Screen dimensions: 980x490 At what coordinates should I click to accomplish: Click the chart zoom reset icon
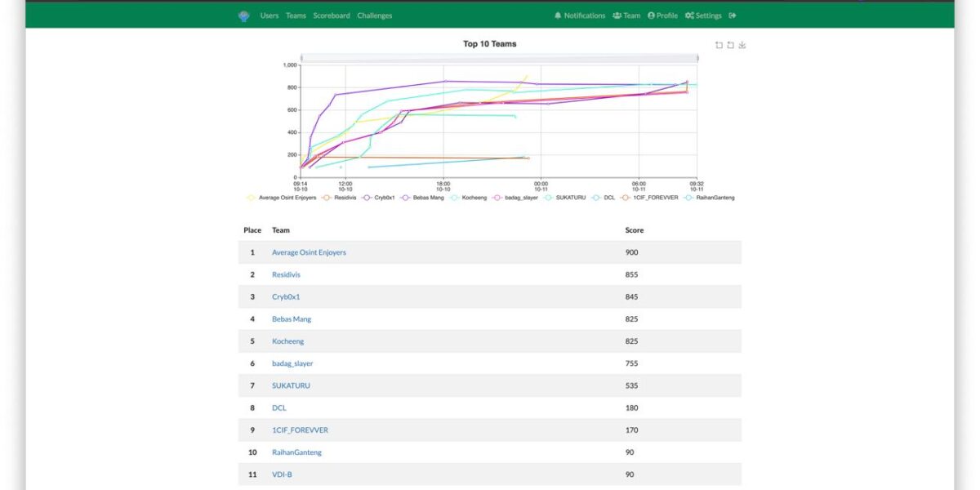[x=730, y=46]
